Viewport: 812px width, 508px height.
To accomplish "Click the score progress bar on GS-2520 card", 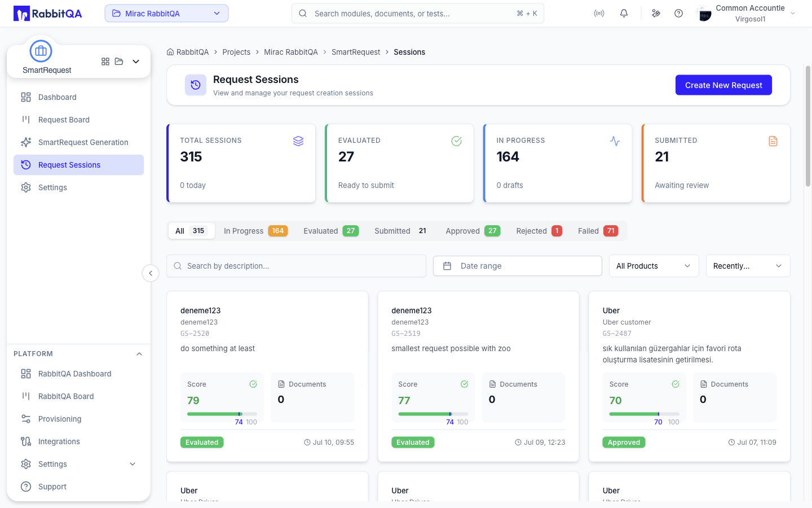I will click(222, 414).
